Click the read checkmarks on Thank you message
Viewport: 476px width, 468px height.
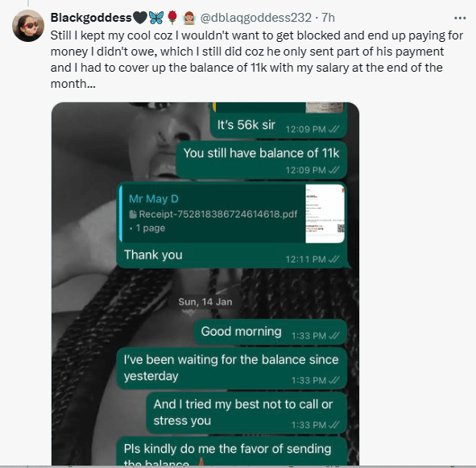[x=333, y=259]
